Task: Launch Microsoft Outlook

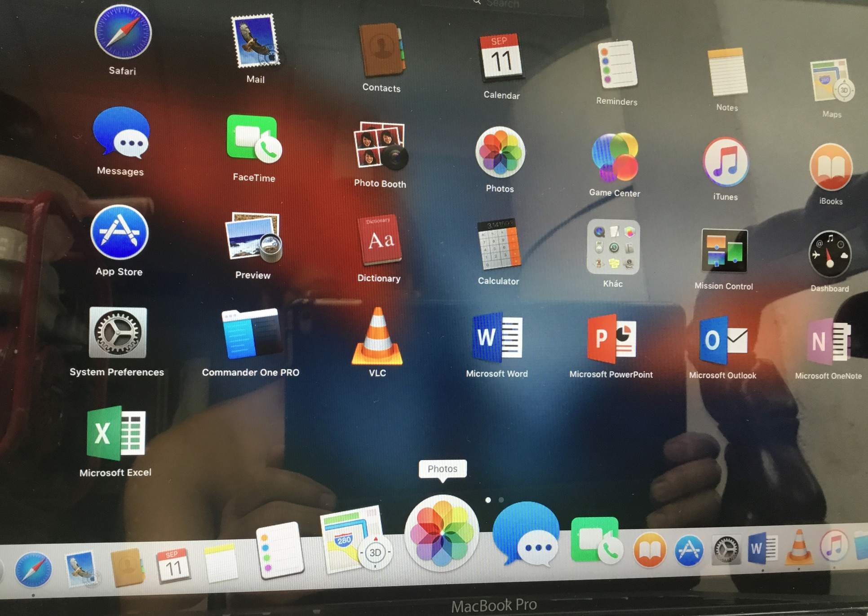Action: (x=723, y=341)
